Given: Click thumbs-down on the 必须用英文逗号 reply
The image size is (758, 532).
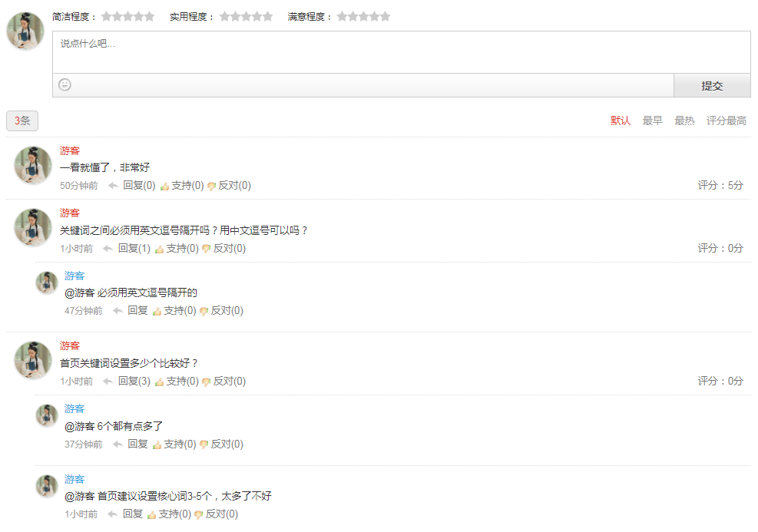Looking at the screenshot, I should point(221,311).
